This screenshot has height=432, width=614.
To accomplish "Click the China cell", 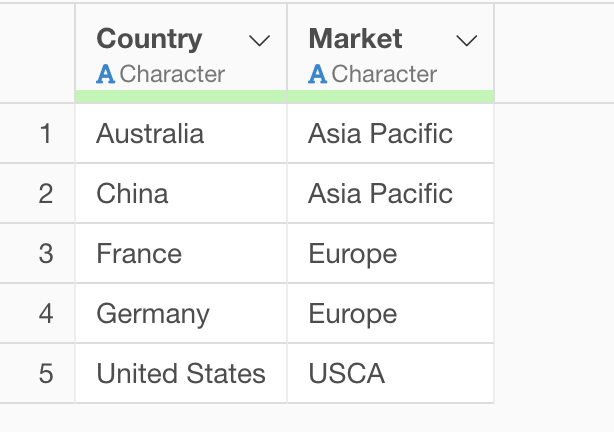I will pos(133,194).
